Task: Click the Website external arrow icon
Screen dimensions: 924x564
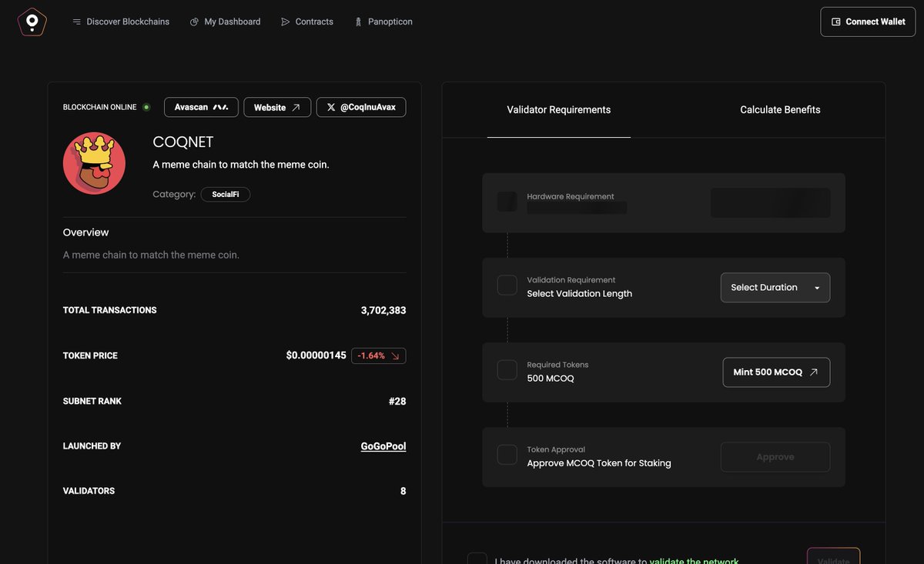Action: [x=296, y=108]
